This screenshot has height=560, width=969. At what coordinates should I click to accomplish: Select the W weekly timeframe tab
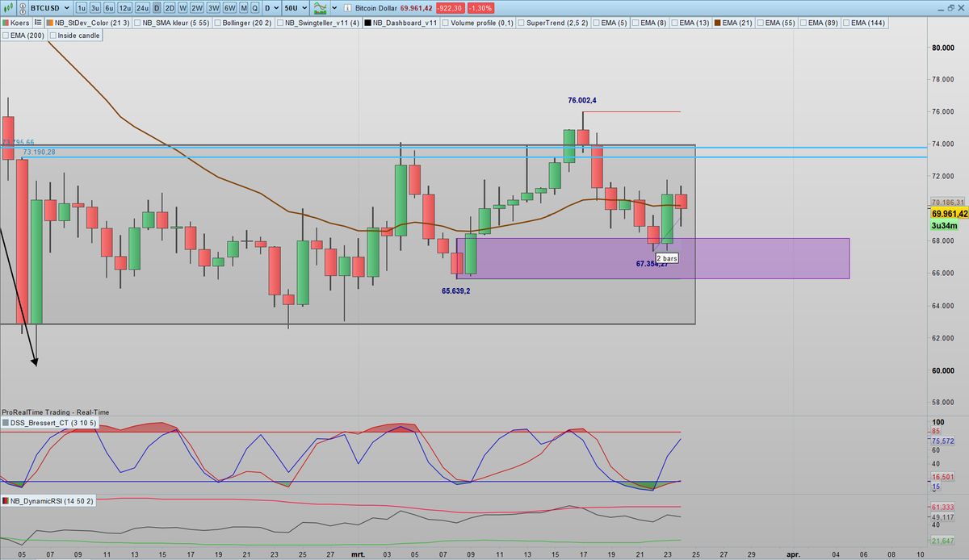(182, 8)
